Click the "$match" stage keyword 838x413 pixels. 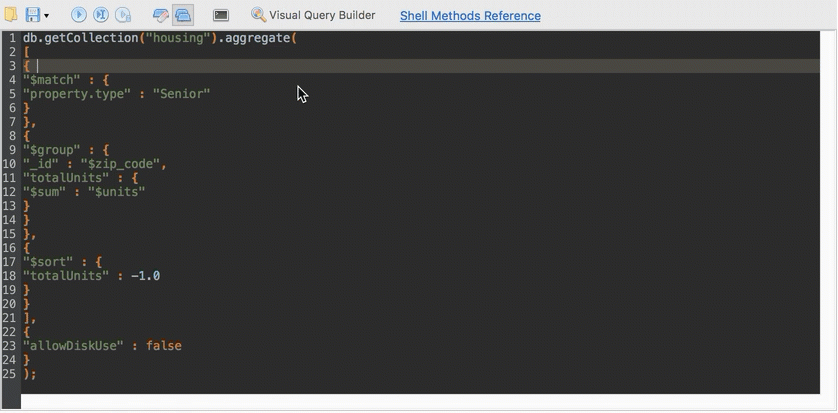pyautogui.click(x=51, y=80)
